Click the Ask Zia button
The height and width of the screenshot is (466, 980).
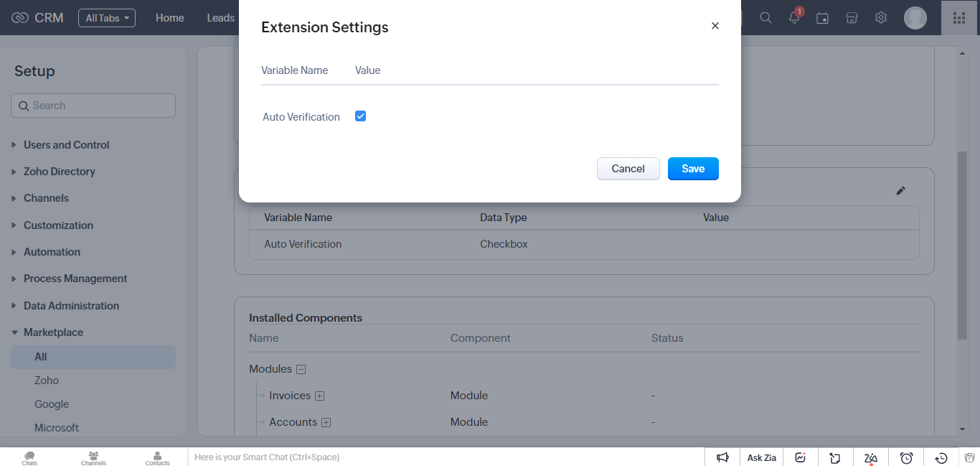point(762,457)
